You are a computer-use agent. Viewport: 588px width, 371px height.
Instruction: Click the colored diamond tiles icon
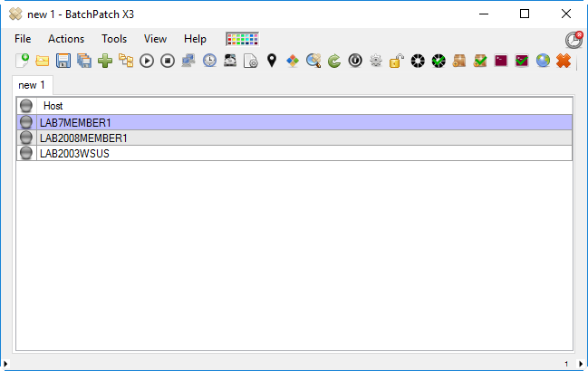(293, 61)
